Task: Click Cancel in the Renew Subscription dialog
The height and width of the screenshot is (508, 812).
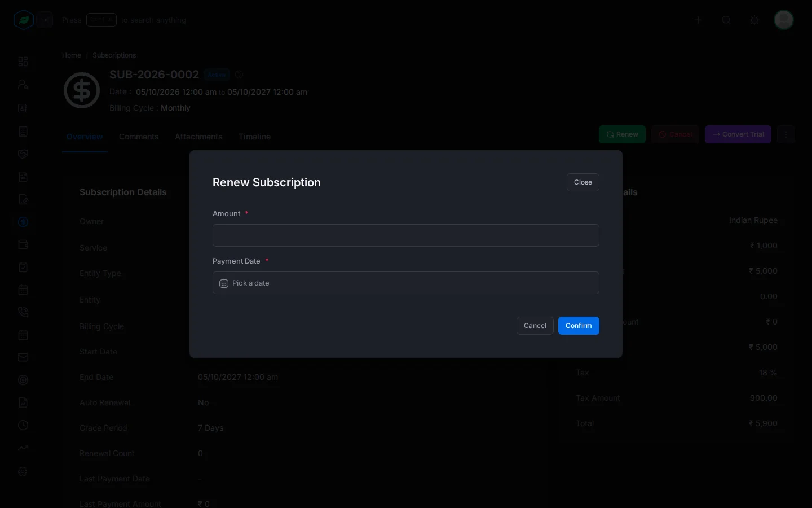Action: click(535, 326)
